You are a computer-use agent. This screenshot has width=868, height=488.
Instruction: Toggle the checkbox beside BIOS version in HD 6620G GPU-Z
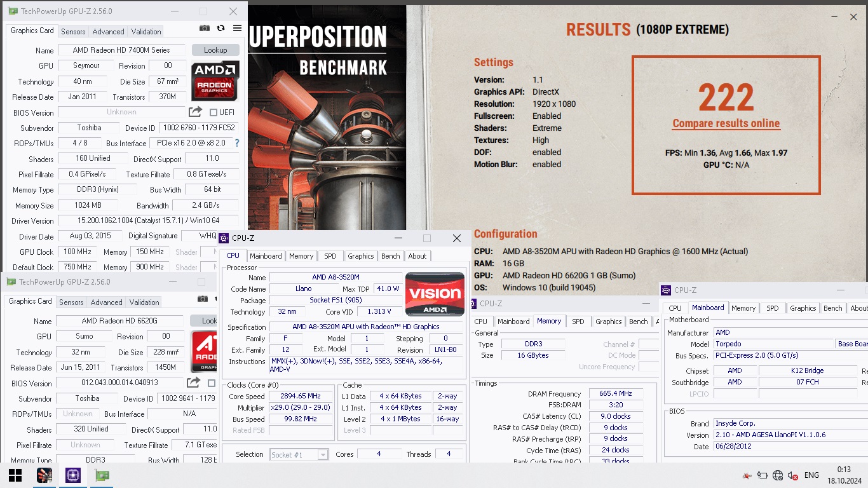[x=211, y=383]
